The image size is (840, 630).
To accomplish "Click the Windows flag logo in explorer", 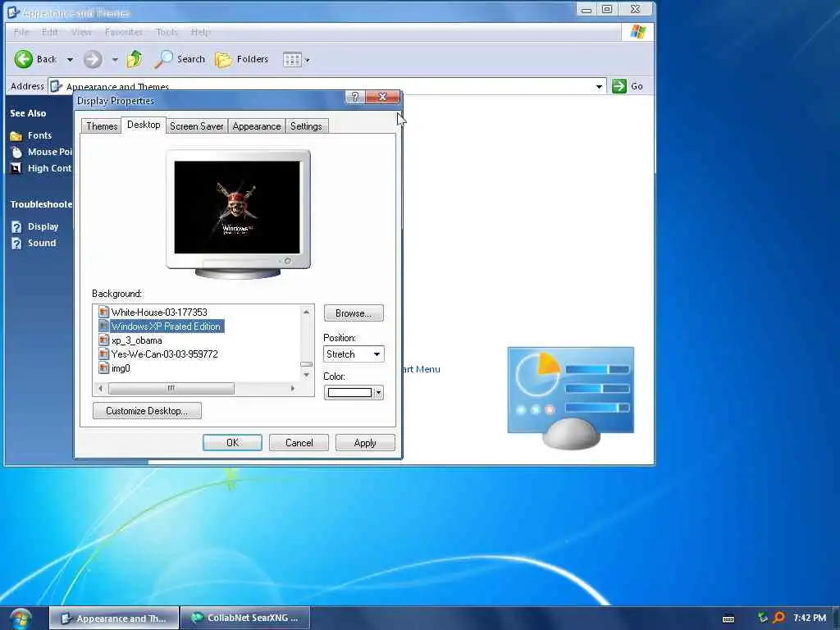I will tap(637, 32).
